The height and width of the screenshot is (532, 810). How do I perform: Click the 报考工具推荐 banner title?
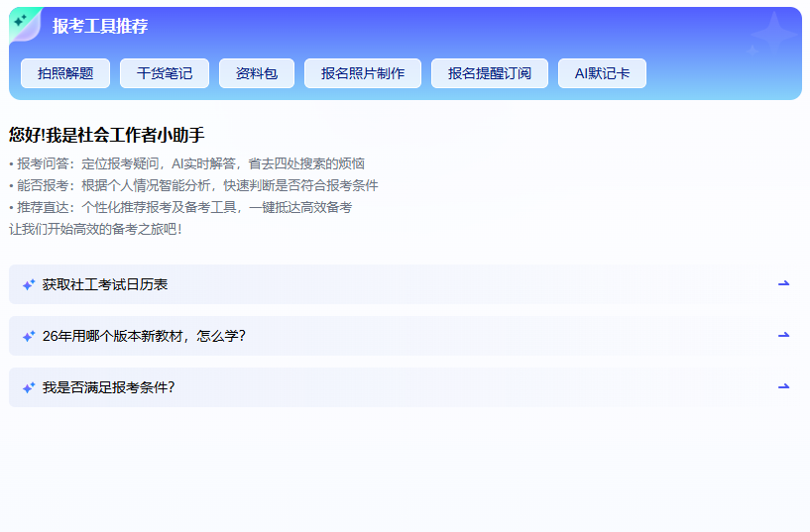[x=100, y=27]
